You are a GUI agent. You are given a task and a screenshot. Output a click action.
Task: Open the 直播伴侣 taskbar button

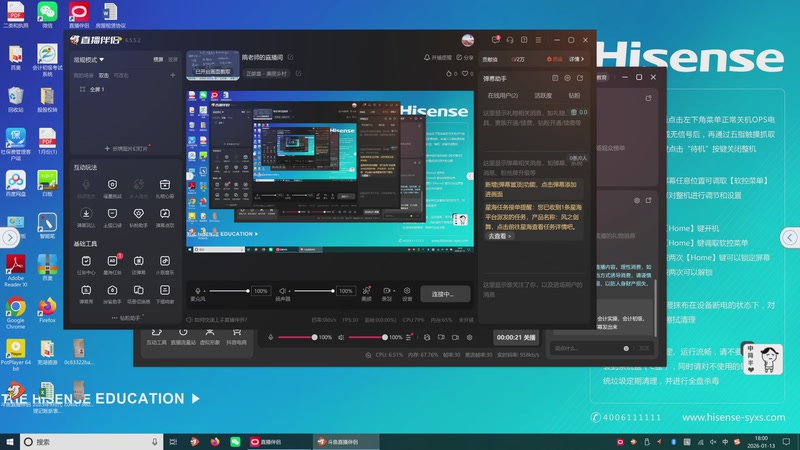[x=278, y=442]
